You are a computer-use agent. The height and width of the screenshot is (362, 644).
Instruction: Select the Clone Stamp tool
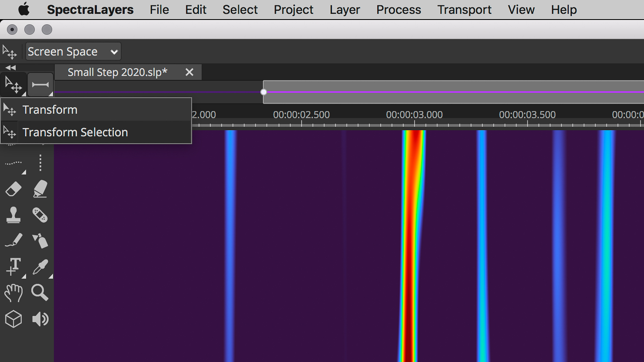pyautogui.click(x=13, y=215)
